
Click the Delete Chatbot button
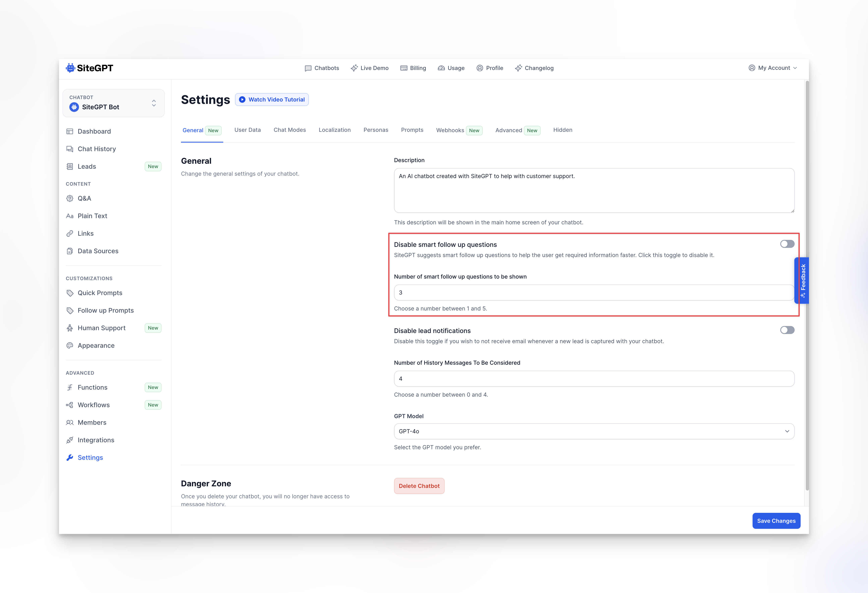(x=419, y=486)
